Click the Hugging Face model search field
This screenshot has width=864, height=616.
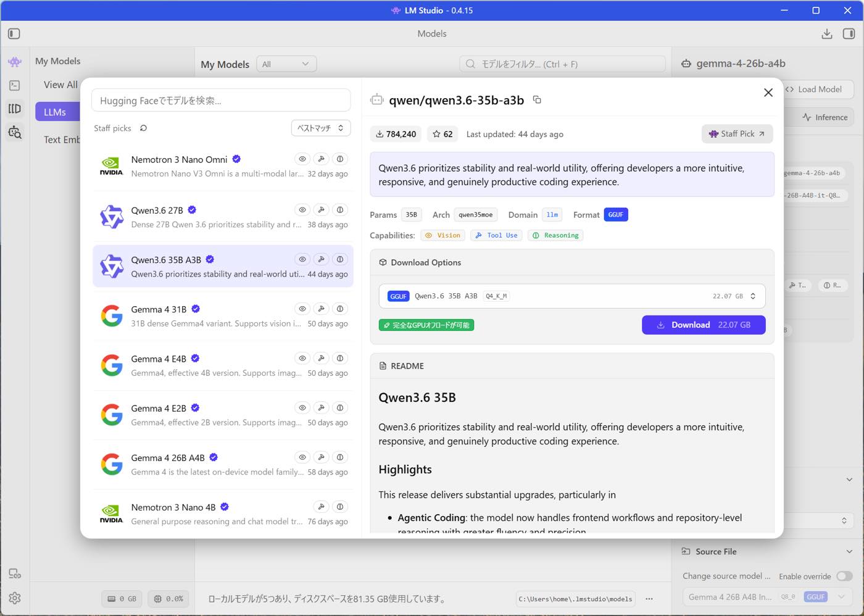tap(221, 101)
